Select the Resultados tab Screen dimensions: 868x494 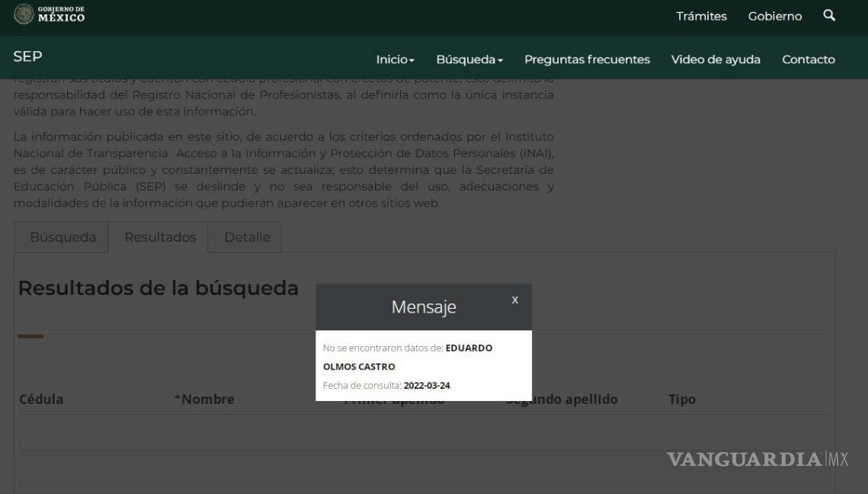pos(160,237)
